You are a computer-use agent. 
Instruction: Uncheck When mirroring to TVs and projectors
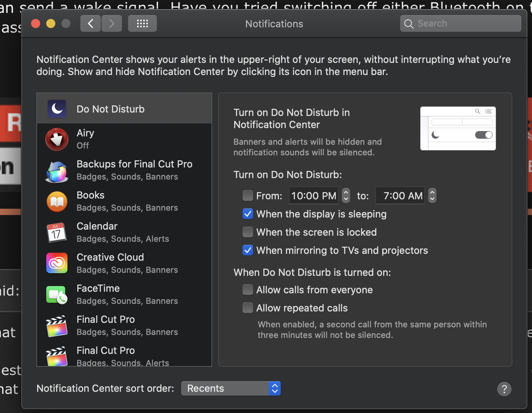coord(248,250)
